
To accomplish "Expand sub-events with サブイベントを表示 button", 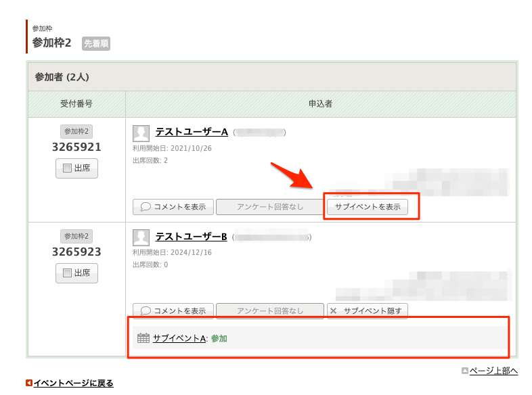I will click(368, 207).
